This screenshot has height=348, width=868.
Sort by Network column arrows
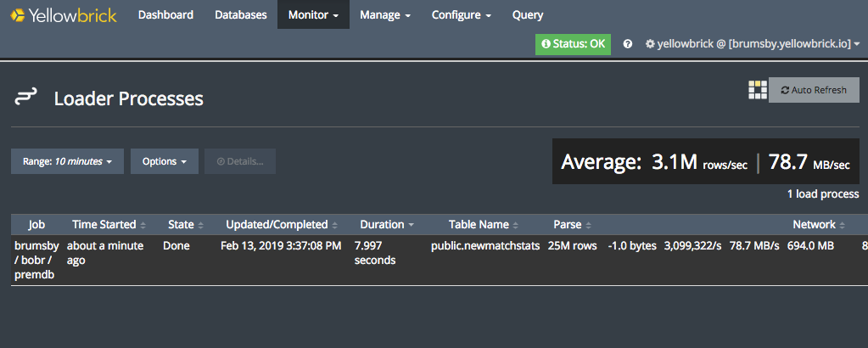pyautogui.click(x=843, y=225)
